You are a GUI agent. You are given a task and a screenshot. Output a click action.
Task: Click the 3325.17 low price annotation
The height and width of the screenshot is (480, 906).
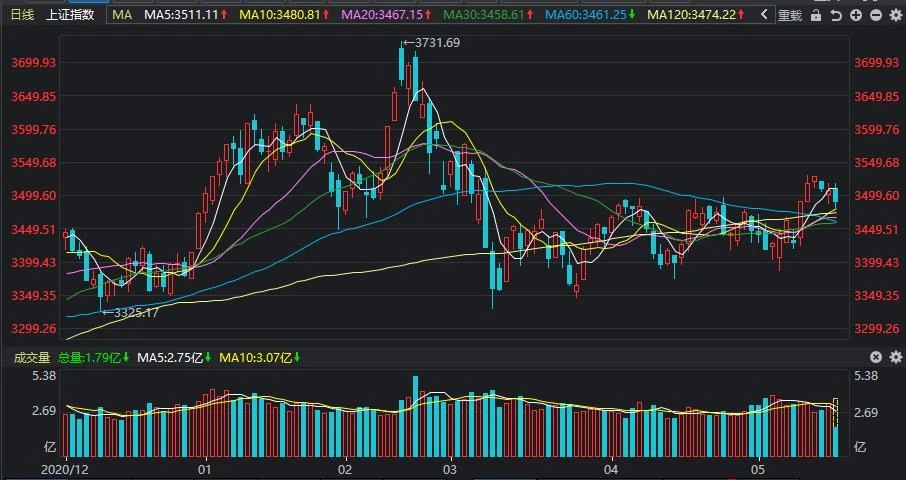click(130, 314)
